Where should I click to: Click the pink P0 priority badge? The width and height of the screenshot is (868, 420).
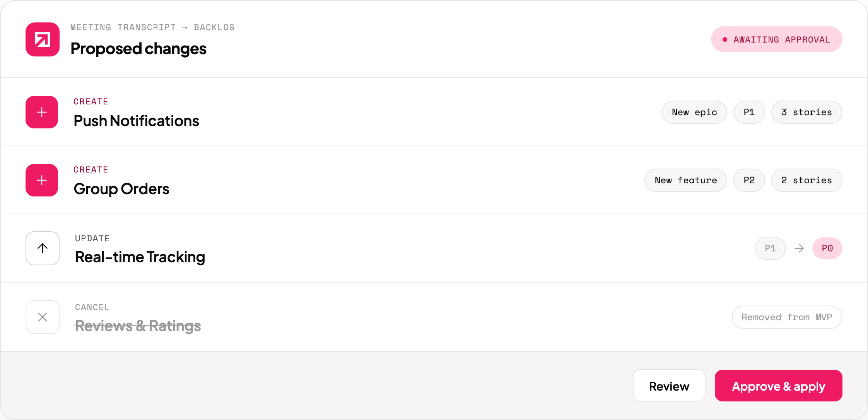[827, 248]
